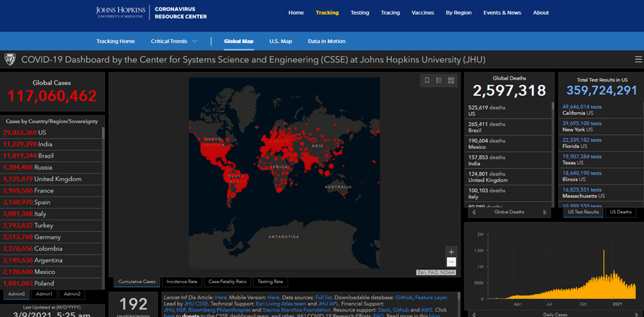Open Esri Living Atlas team link
Viewport: 644px width, 317px height.
click(x=281, y=303)
